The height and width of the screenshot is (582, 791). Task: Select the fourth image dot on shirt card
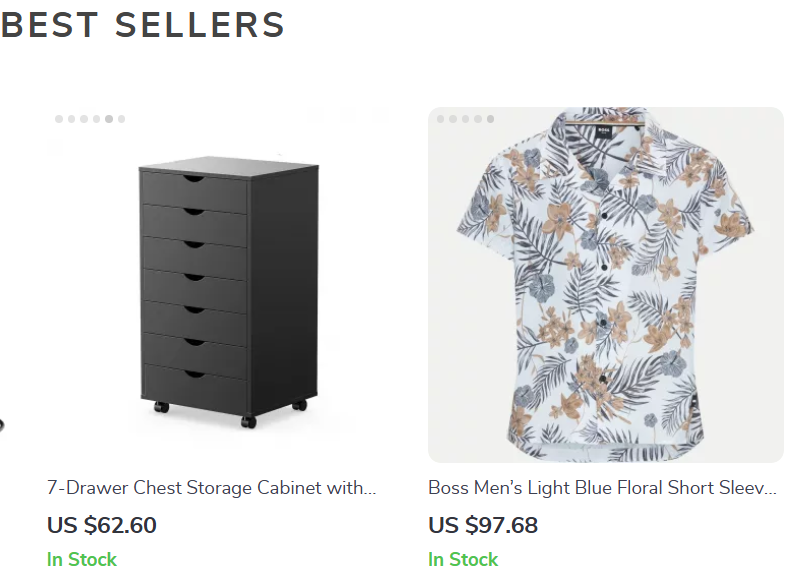[x=478, y=119]
